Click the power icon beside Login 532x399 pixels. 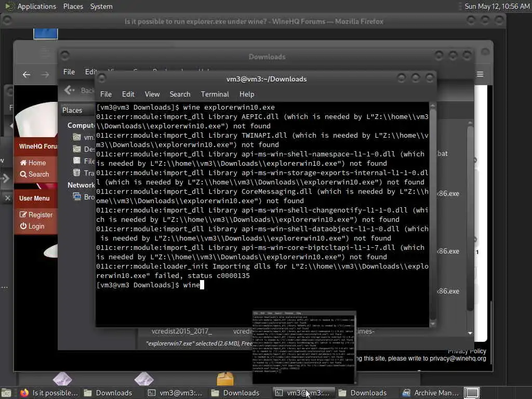tap(23, 225)
